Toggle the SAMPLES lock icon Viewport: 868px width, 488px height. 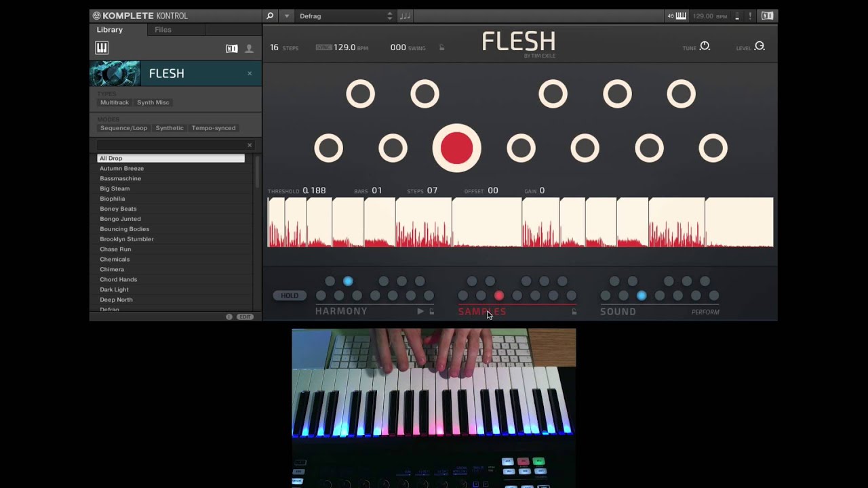(x=574, y=311)
